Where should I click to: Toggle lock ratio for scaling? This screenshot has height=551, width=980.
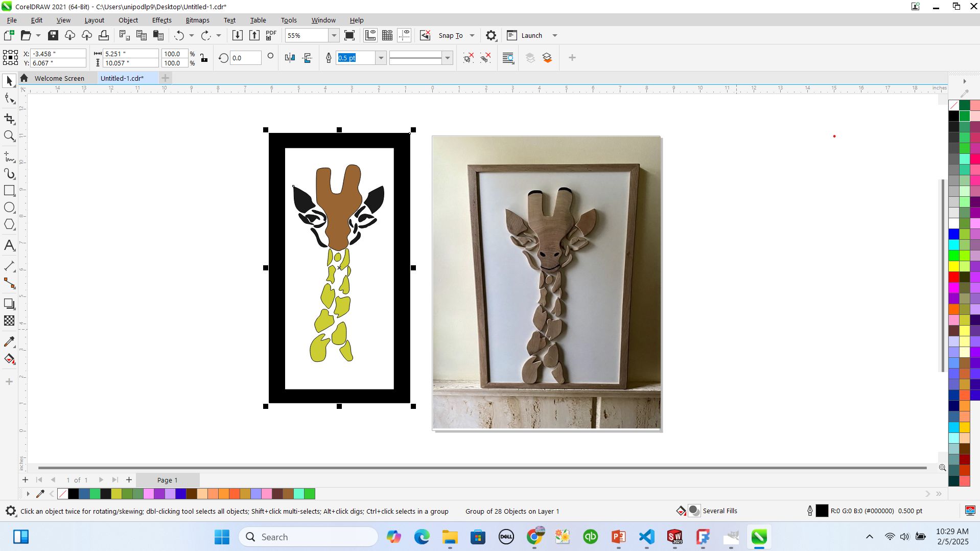pos(204,58)
